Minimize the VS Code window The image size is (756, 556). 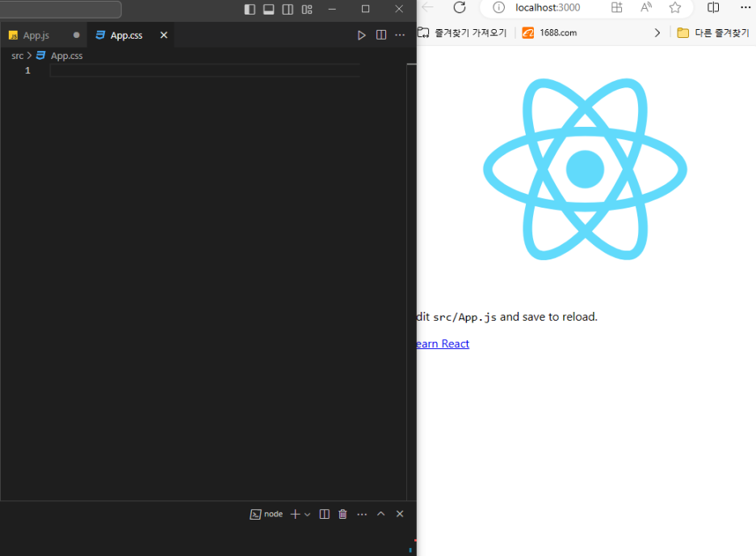[332, 9]
